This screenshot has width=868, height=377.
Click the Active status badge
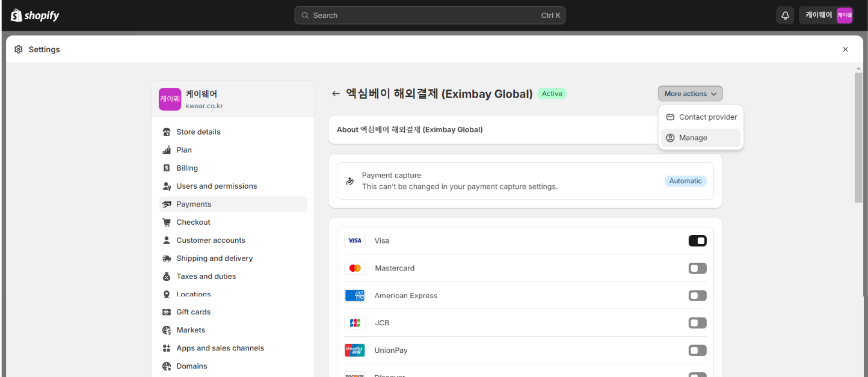552,94
